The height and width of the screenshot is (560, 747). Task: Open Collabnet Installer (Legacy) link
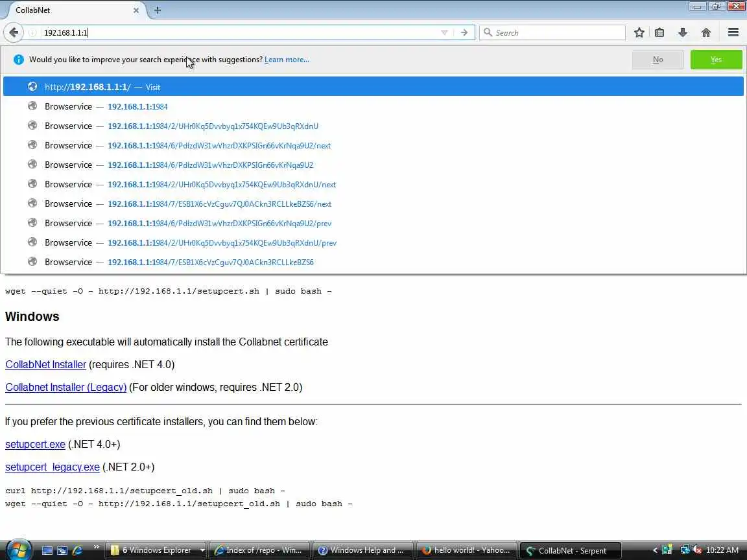click(65, 388)
